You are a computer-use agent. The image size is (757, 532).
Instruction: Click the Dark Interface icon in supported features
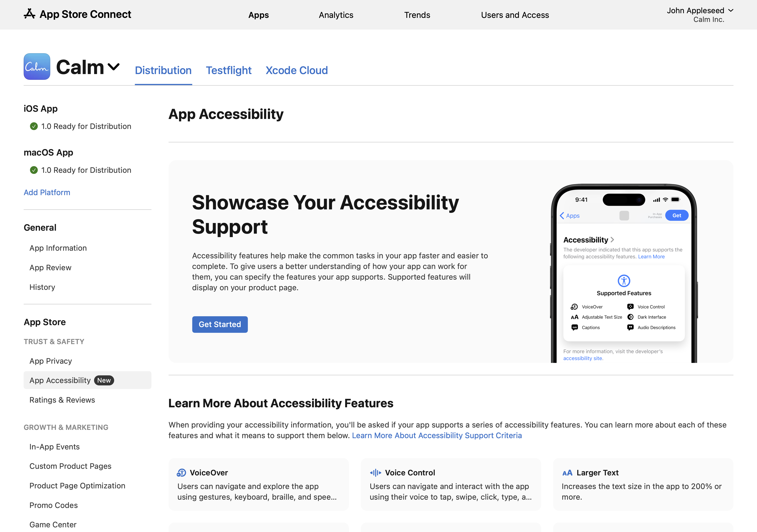pyautogui.click(x=630, y=317)
